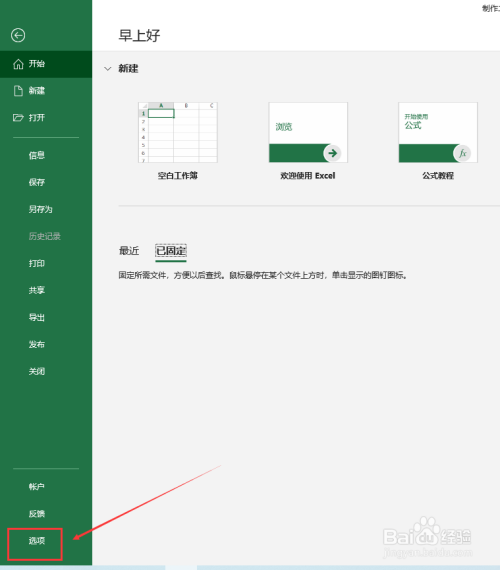Switch to the 最近 tab
The image size is (500, 570).
point(129,250)
